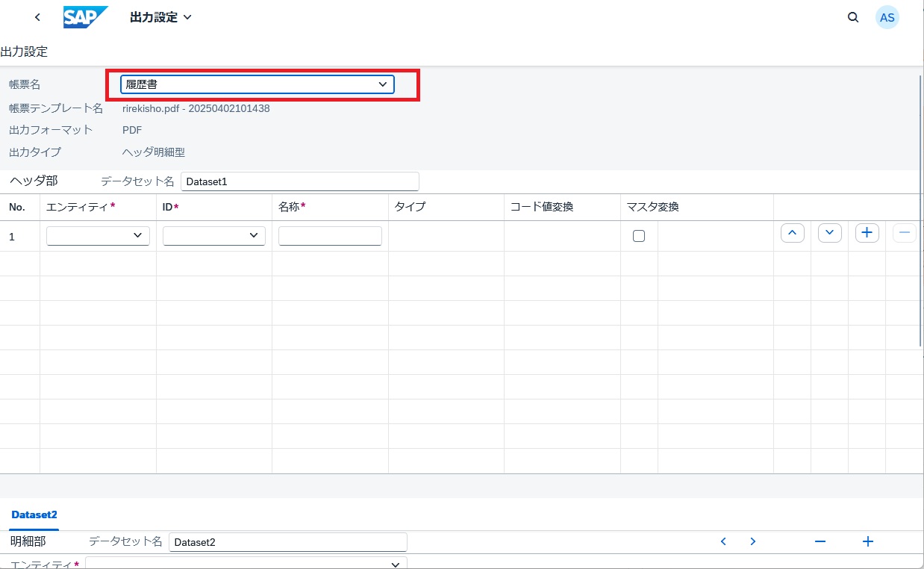Screen dimensions: 924x569
Task: Add a header row with plus button
Action: click(x=867, y=233)
